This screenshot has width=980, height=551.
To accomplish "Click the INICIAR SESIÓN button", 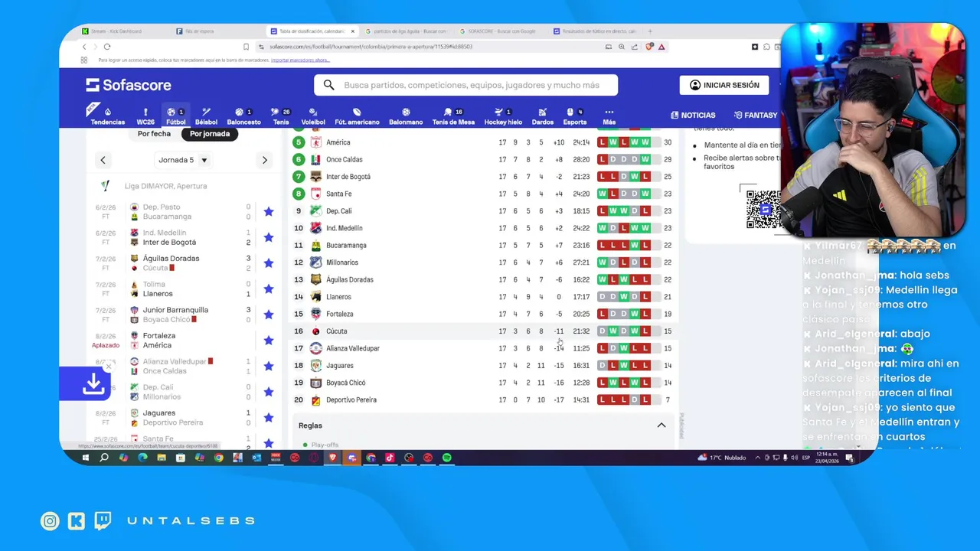I will pos(724,85).
